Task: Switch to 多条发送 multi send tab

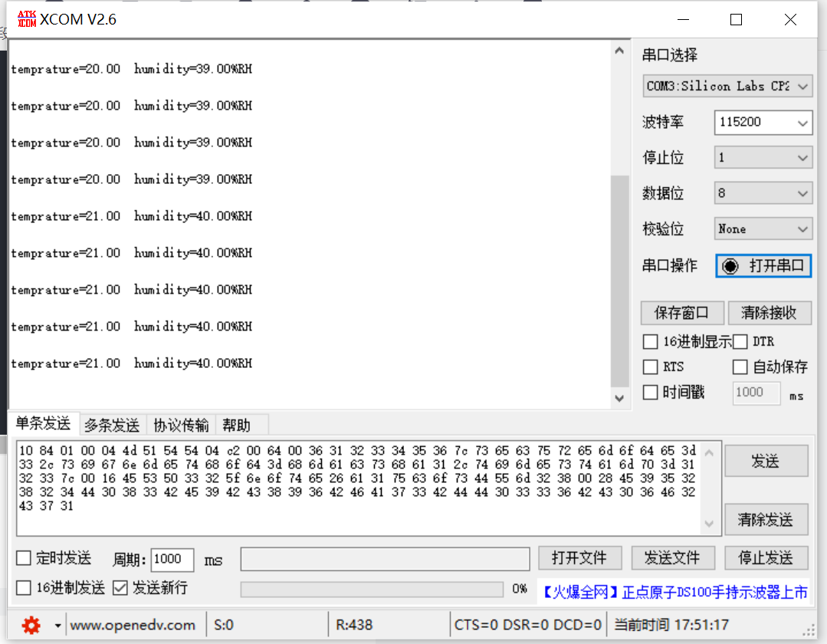Action: [112, 425]
